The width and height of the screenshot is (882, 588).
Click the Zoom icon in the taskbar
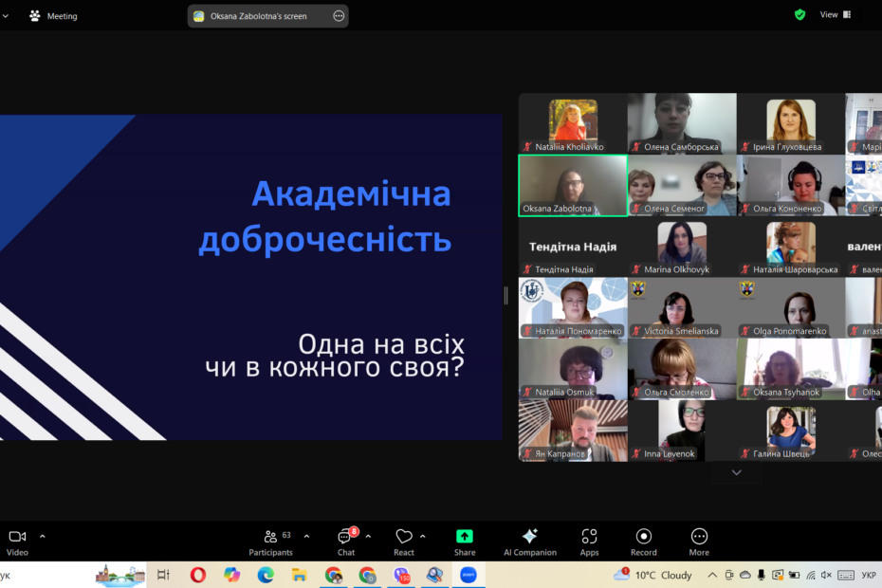(x=469, y=575)
